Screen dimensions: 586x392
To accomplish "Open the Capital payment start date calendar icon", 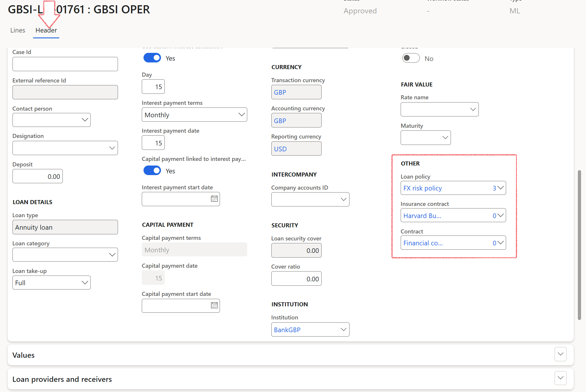I will [214, 305].
